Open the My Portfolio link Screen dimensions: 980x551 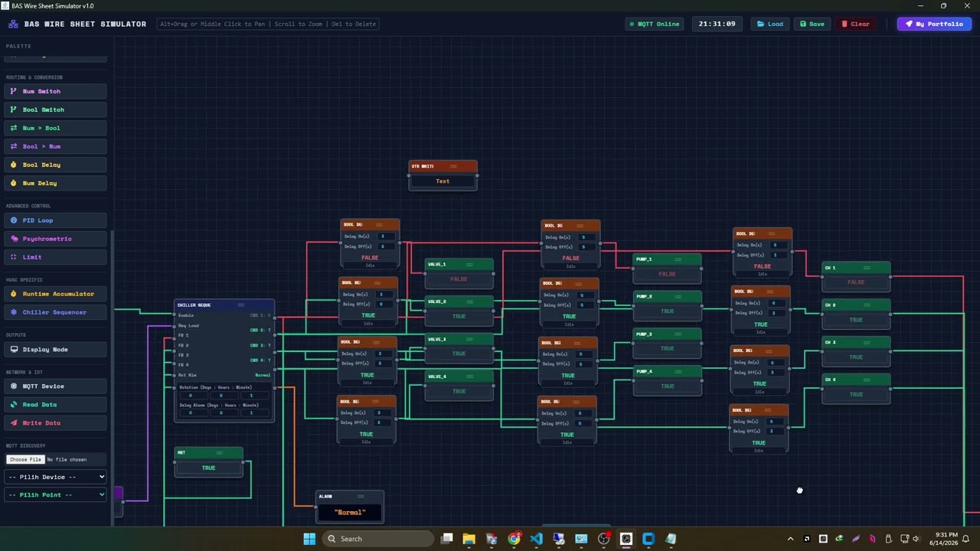[x=934, y=24]
